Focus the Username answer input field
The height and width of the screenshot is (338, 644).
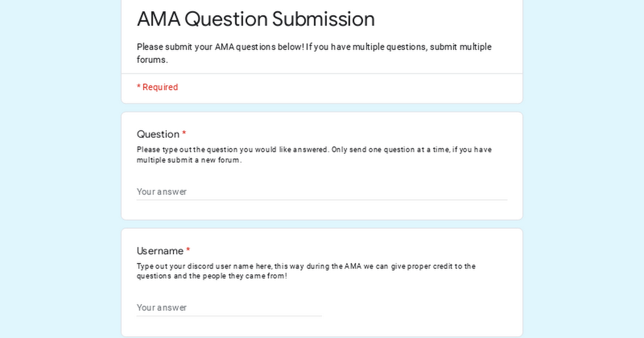[229, 307]
